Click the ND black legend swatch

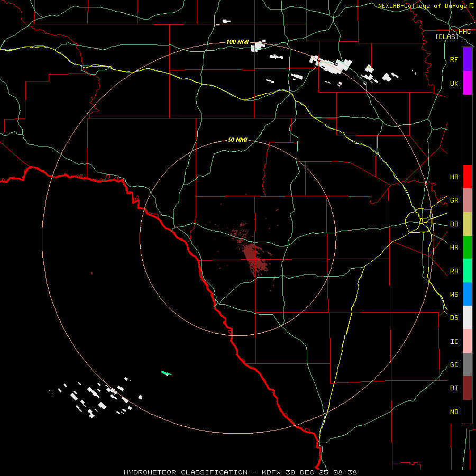coord(467,411)
